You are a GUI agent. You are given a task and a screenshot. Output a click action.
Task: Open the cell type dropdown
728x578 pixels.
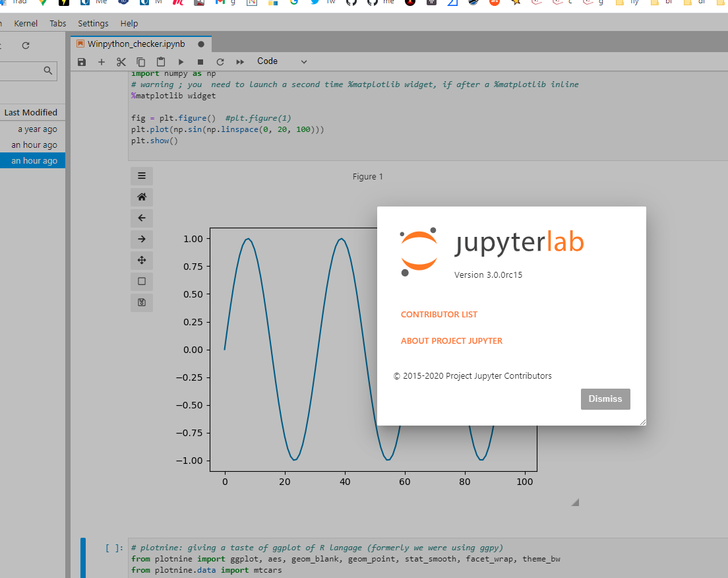(x=282, y=61)
